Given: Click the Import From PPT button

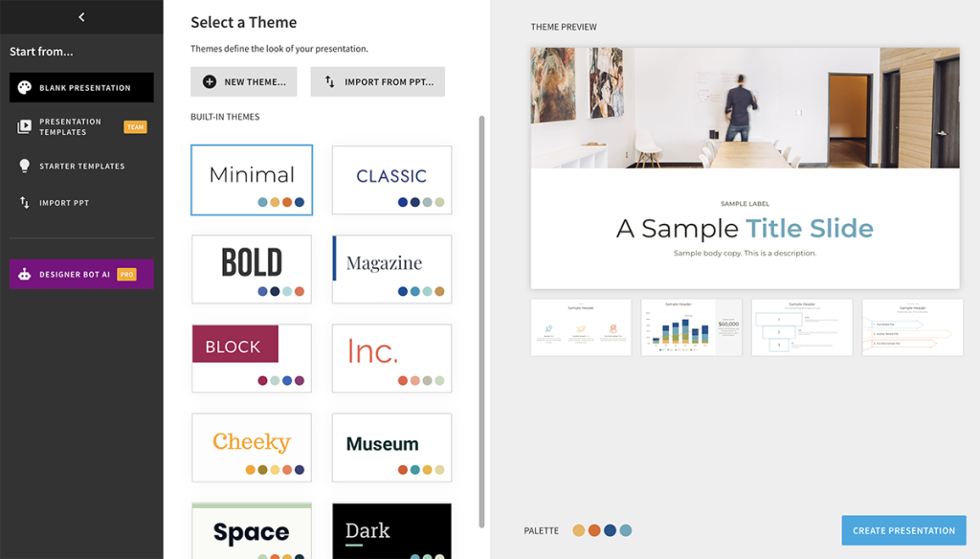Looking at the screenshot, I should (x=377, y=81).
